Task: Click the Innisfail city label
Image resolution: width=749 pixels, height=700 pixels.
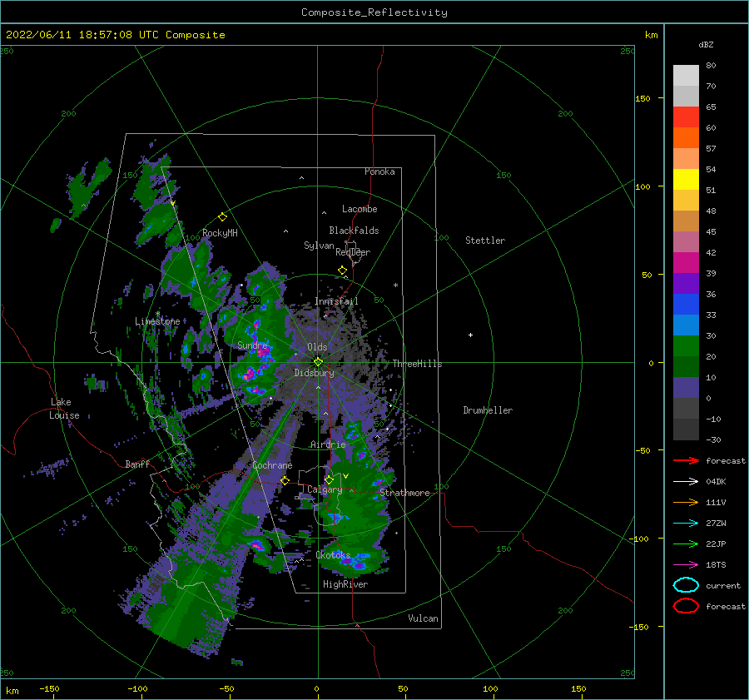Action: coord(336,301)
